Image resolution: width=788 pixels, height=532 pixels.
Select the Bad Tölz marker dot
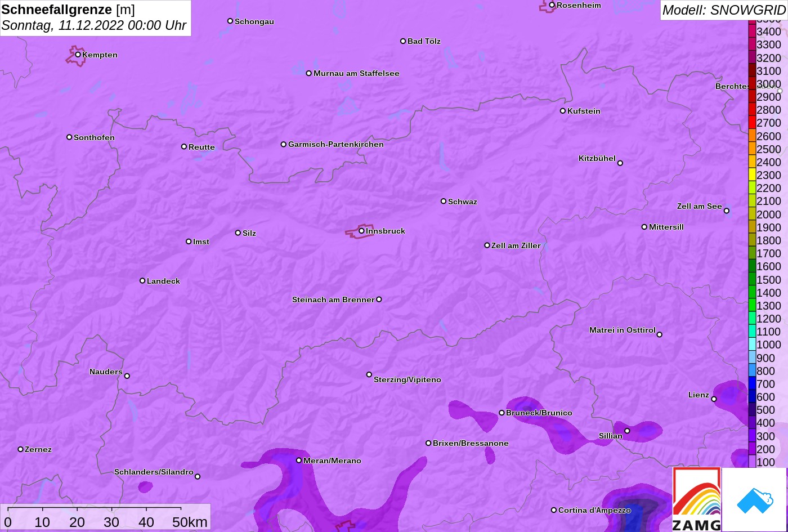tap(403, 41)
